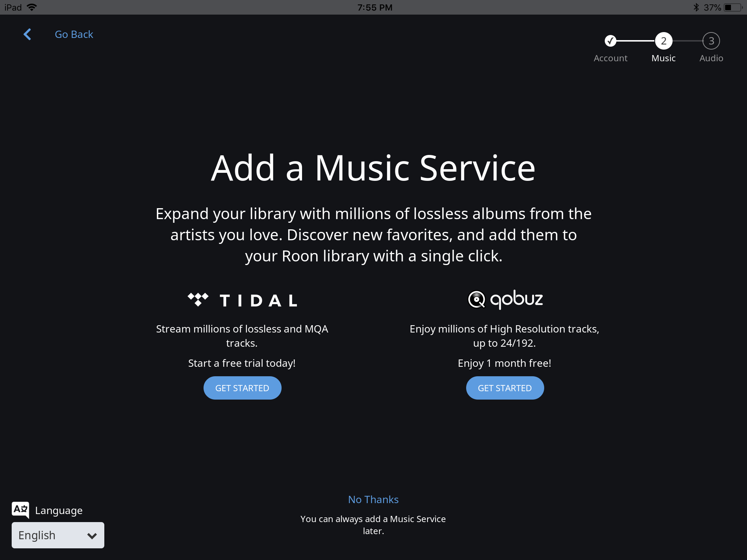Click 'Start a free trial today!' text
The image size is (747, 560).
coord(242,363)
